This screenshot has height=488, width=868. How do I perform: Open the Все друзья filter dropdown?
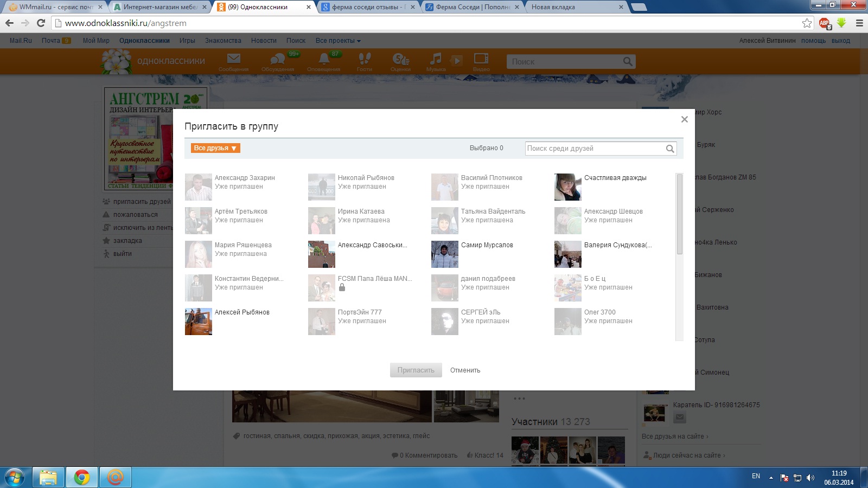(215, 148)
